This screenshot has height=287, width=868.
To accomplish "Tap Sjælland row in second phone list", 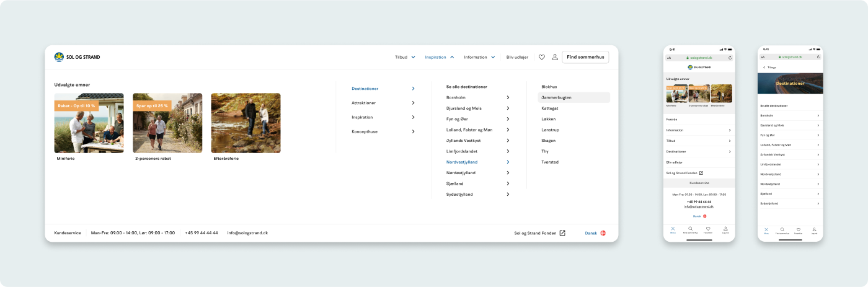I will [790, 193].
